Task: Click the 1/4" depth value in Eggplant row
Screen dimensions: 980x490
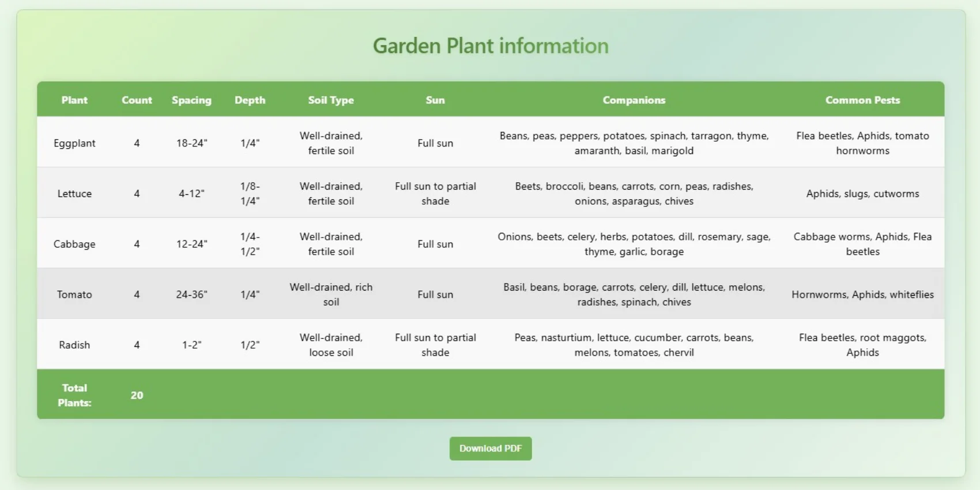Action: (250, 143)
